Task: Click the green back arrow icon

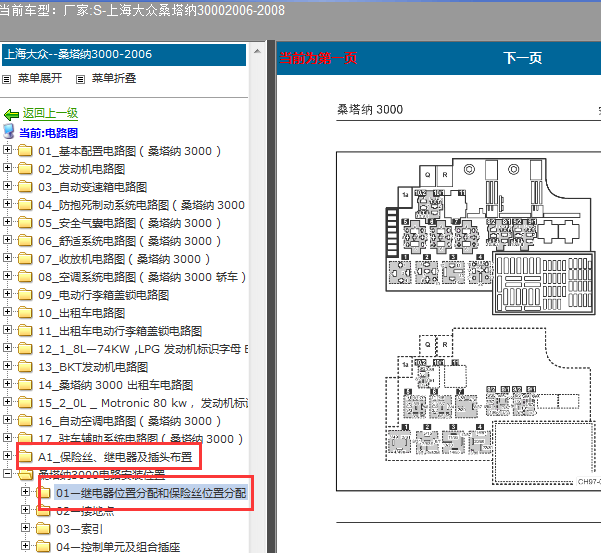Action: [11, 114]
